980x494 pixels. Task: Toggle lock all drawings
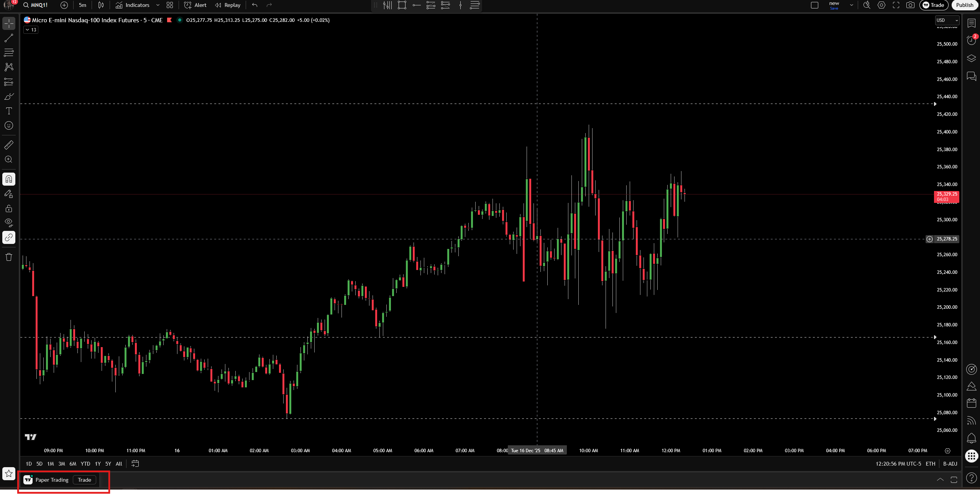coord(8,208)
